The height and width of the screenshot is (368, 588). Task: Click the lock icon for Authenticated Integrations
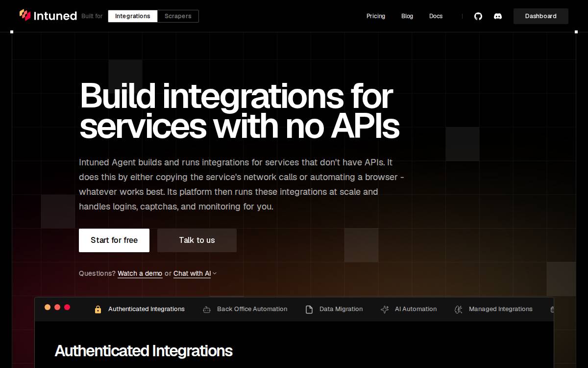[x=98, y=310]
